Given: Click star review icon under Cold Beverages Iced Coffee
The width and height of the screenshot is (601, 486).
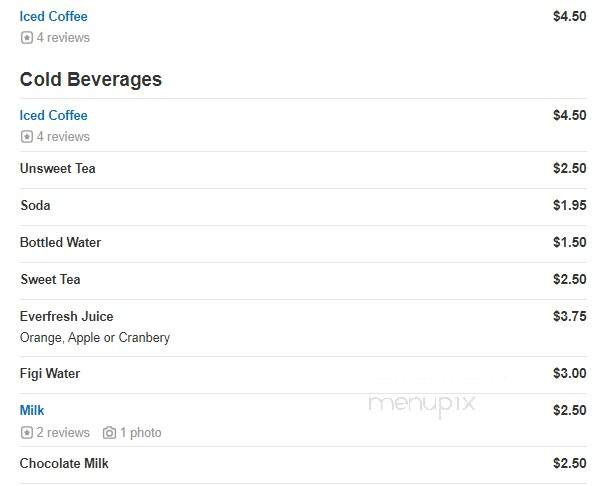Looking at the screenshot, I should 27,136.
